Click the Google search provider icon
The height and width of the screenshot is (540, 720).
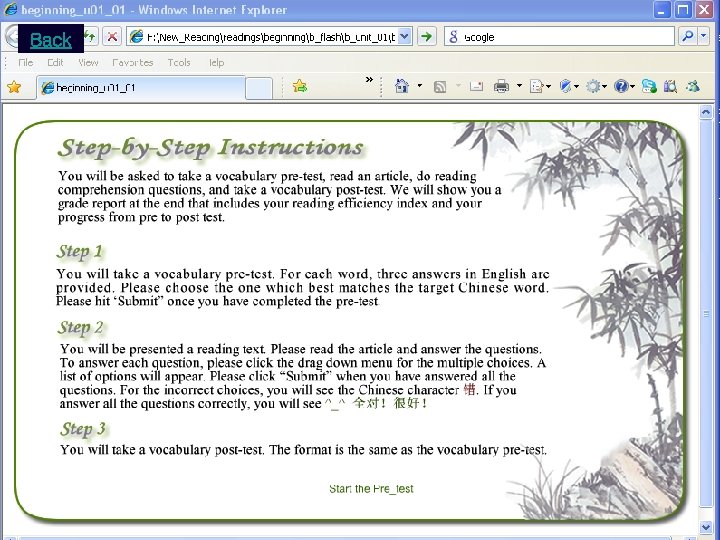coord(453,37)
